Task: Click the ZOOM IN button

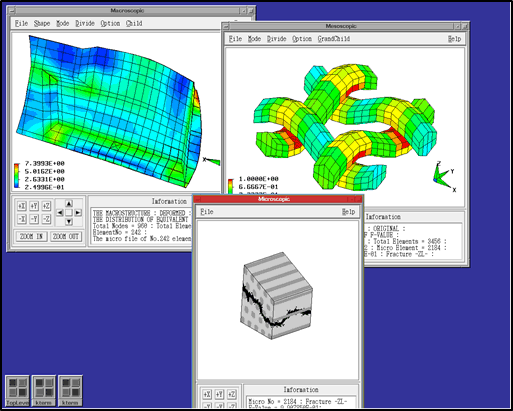Action: point(31,236)
